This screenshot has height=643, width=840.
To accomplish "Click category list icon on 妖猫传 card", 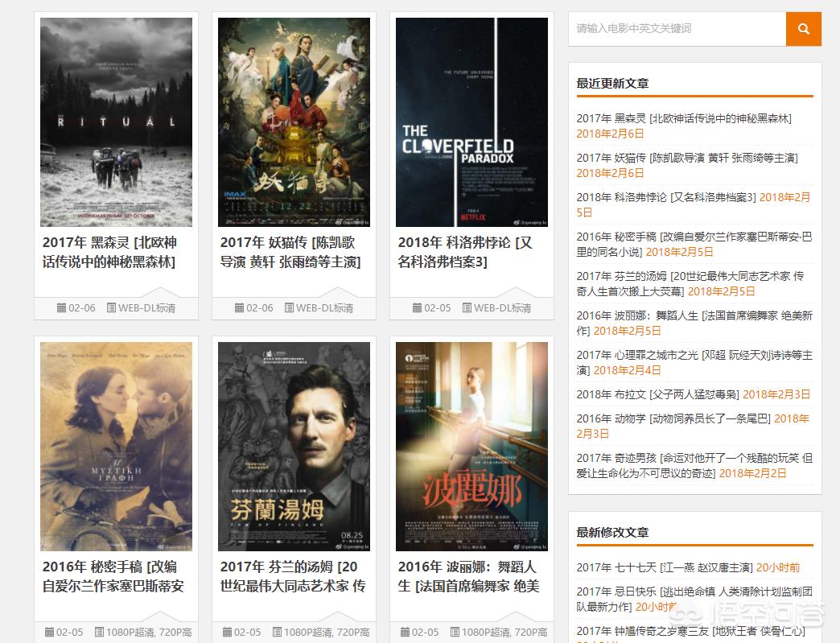I will click(290, 307).
